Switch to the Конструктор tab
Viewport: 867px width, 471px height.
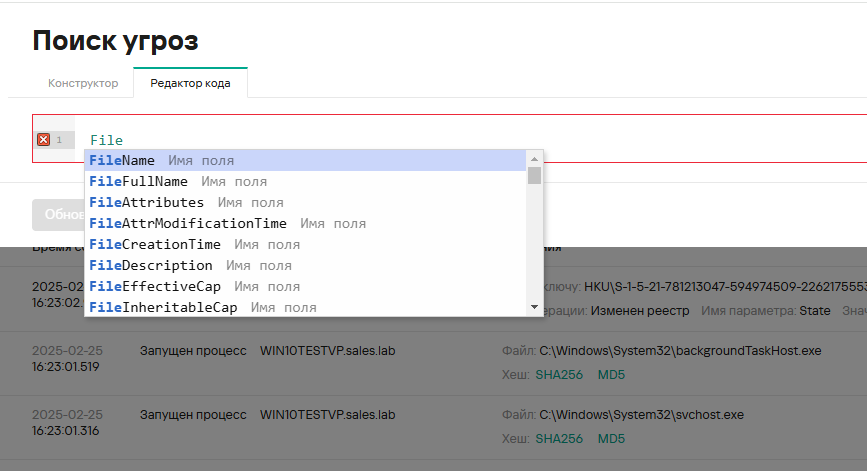(83, 83)
